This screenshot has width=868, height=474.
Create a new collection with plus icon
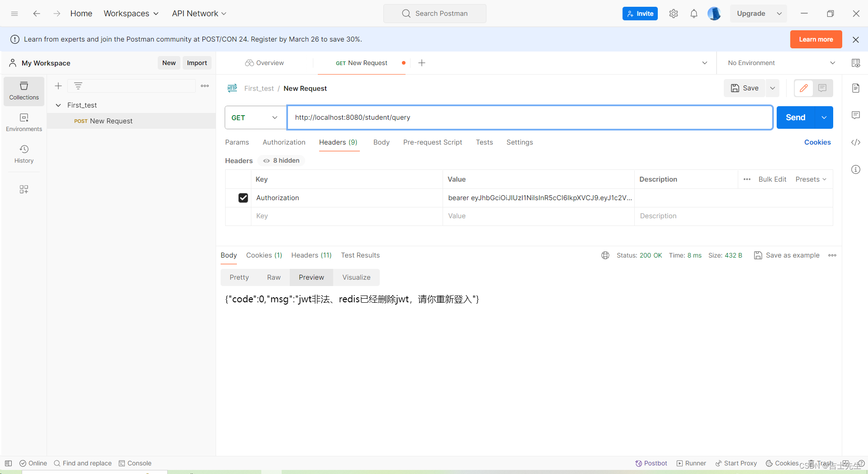coord(58,86)
